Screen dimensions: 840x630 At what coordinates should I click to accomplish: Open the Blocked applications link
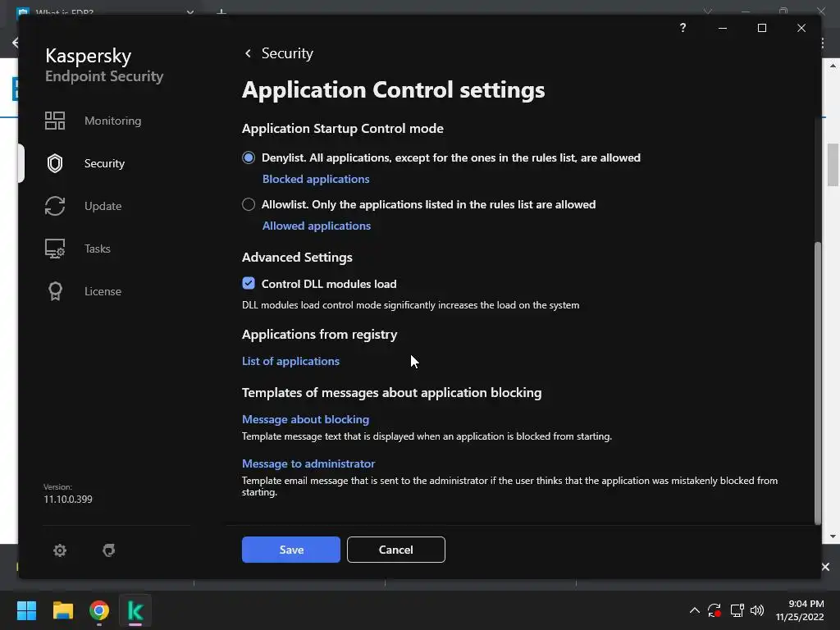[316, 179]
